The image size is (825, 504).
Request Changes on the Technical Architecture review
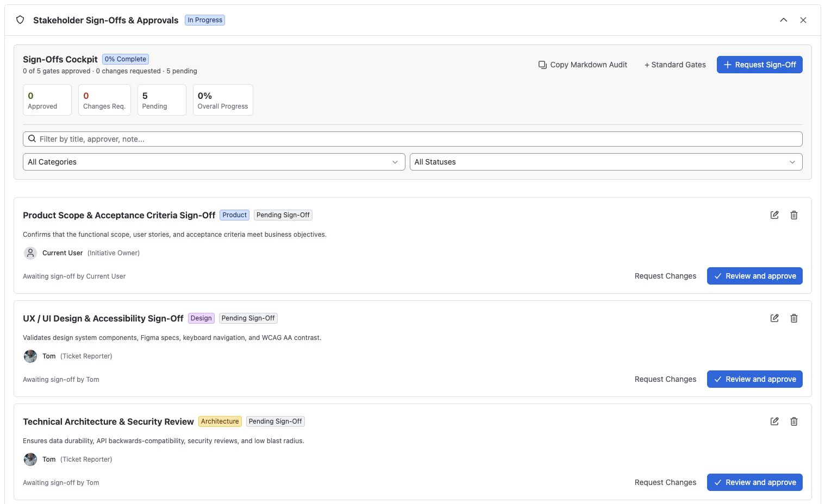[x=665, y=482]
